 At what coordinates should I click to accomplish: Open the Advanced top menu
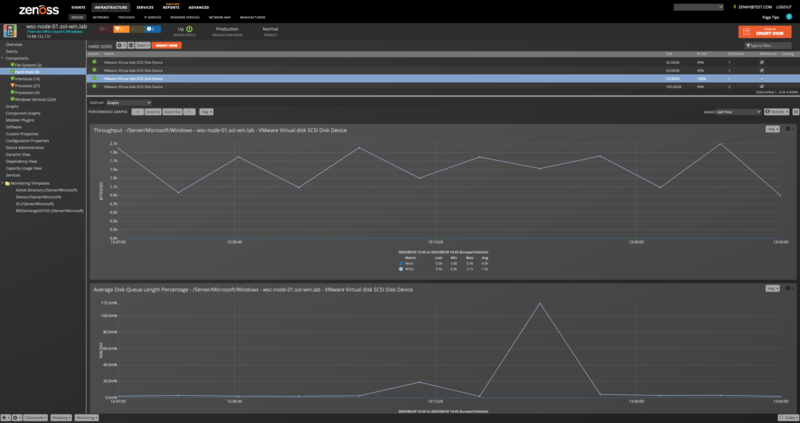(x=198, y=7)
